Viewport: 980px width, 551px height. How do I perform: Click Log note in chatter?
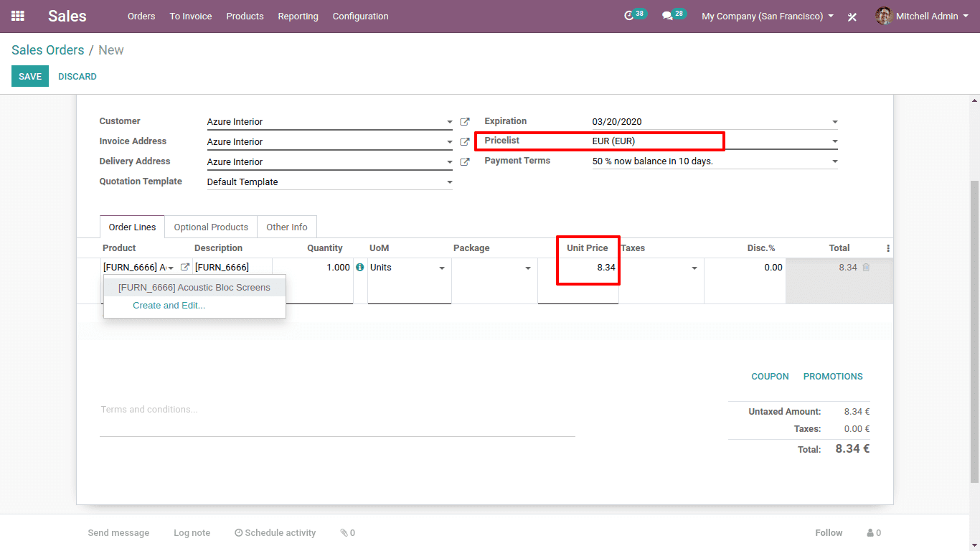click(192, 533)
